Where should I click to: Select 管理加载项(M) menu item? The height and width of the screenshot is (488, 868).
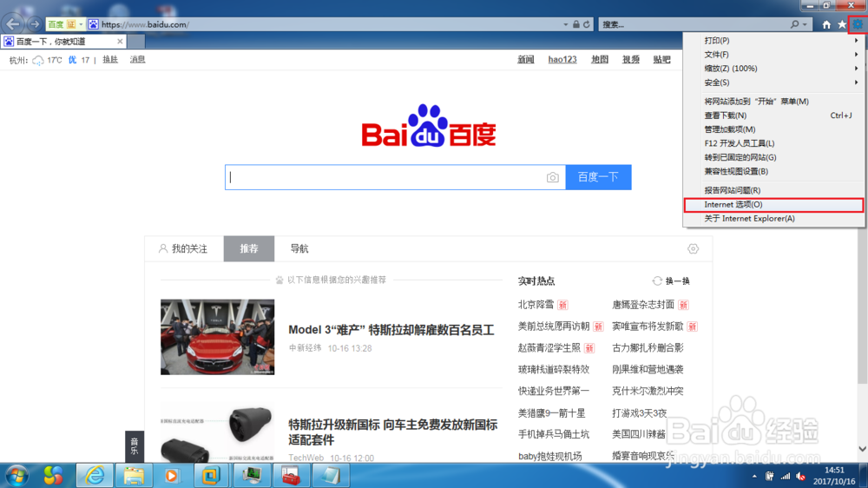774,129
